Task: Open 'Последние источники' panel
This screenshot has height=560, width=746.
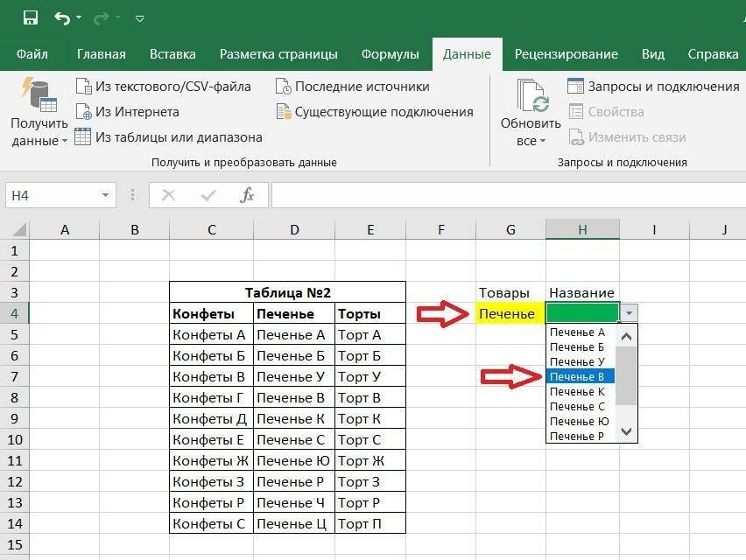Action: pyautogui.click(x=362, y=87)
